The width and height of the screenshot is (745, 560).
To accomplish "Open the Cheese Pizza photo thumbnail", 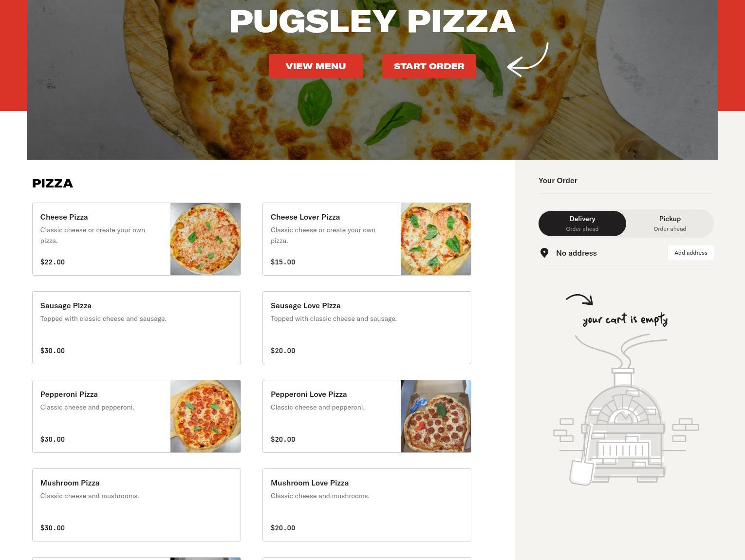I will click(205, 239).
